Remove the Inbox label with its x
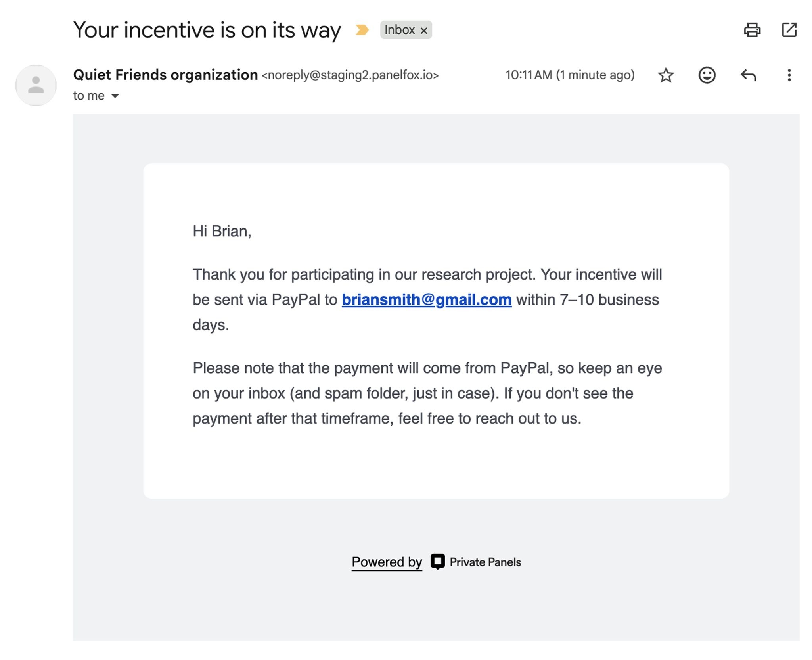The width and height of the screenshot is (812, 660). pyautogui.click(x=424, y=31)
